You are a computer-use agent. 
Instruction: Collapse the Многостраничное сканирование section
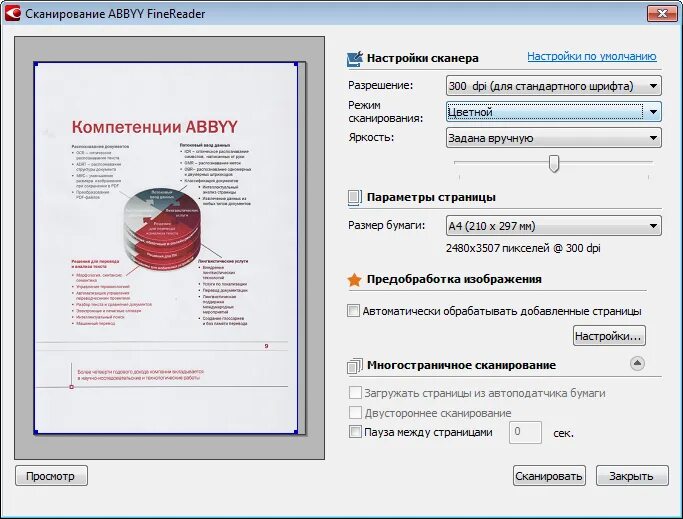click(637, 363)
